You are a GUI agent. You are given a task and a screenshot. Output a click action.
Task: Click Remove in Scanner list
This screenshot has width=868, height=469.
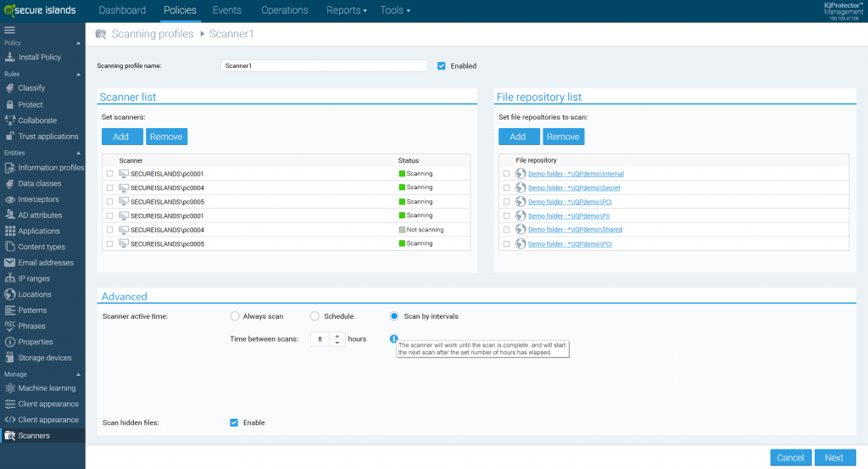click(167, 137)
